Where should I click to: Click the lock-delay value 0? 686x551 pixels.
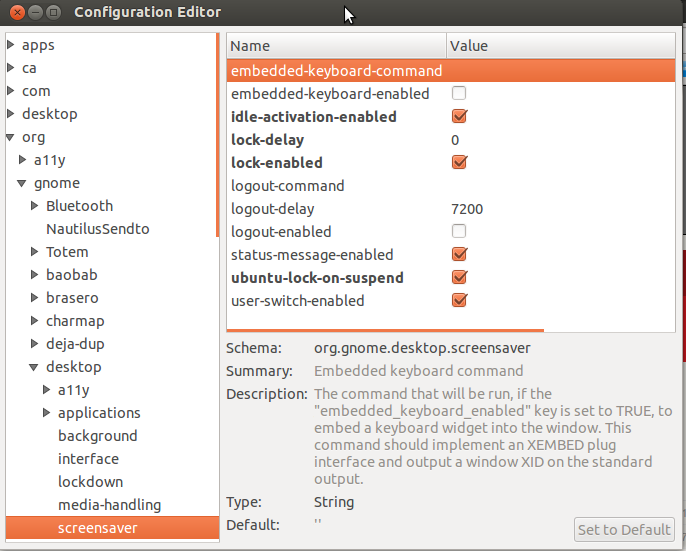455,140
